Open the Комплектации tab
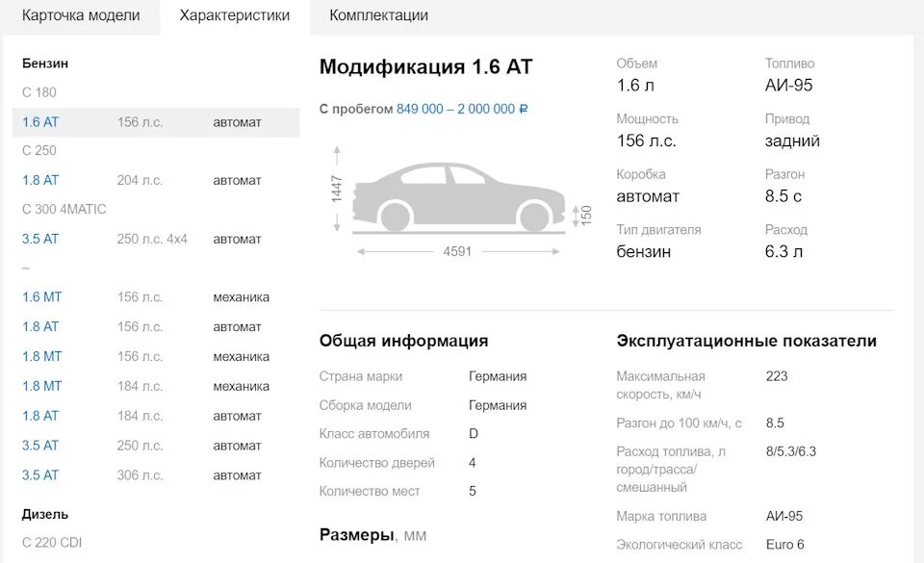 pos(378,15)
